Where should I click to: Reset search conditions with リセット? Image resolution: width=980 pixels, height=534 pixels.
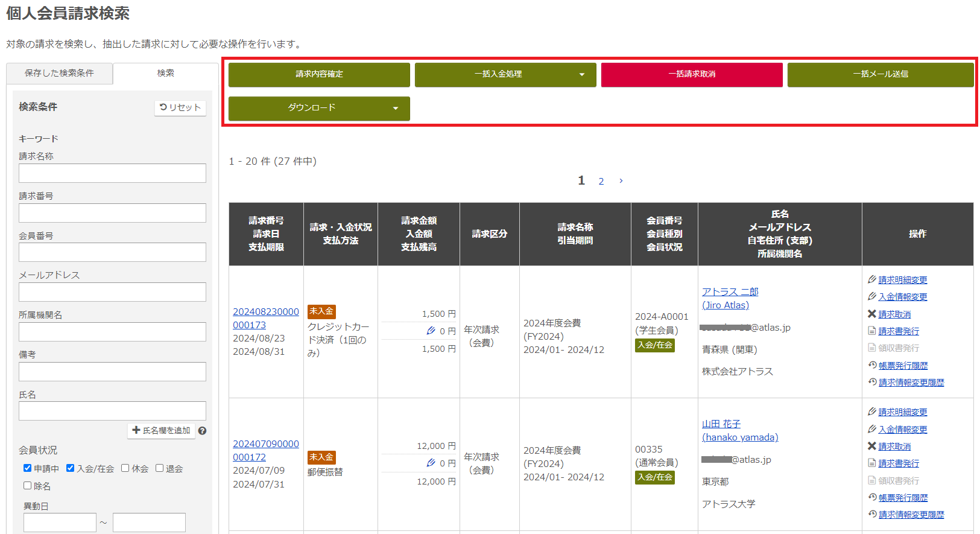tap(180, 107)
